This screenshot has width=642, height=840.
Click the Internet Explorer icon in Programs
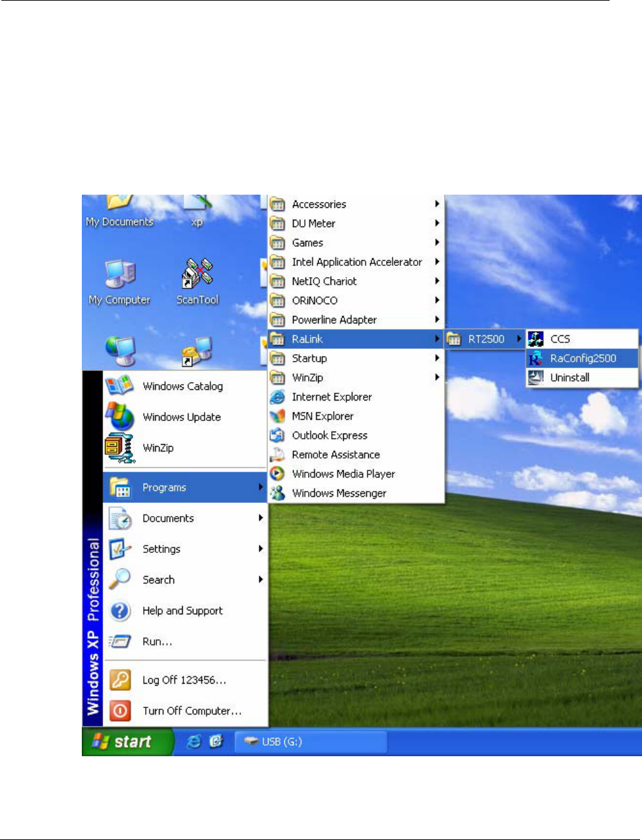click(278, 397)
